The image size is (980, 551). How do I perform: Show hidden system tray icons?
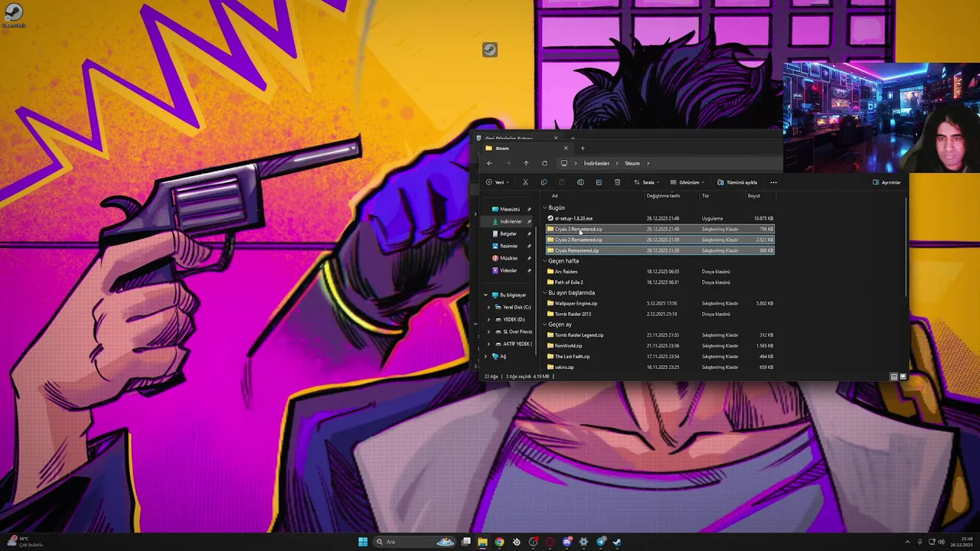point(907,542)
